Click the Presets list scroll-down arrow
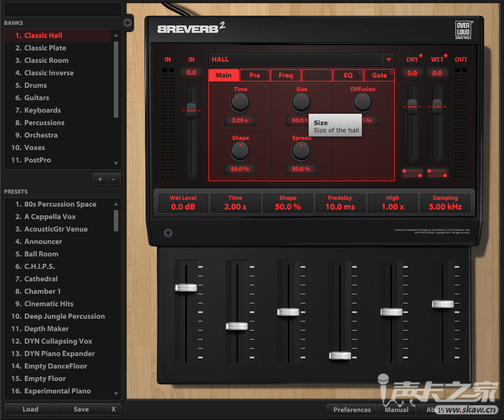 click(116, 393)
